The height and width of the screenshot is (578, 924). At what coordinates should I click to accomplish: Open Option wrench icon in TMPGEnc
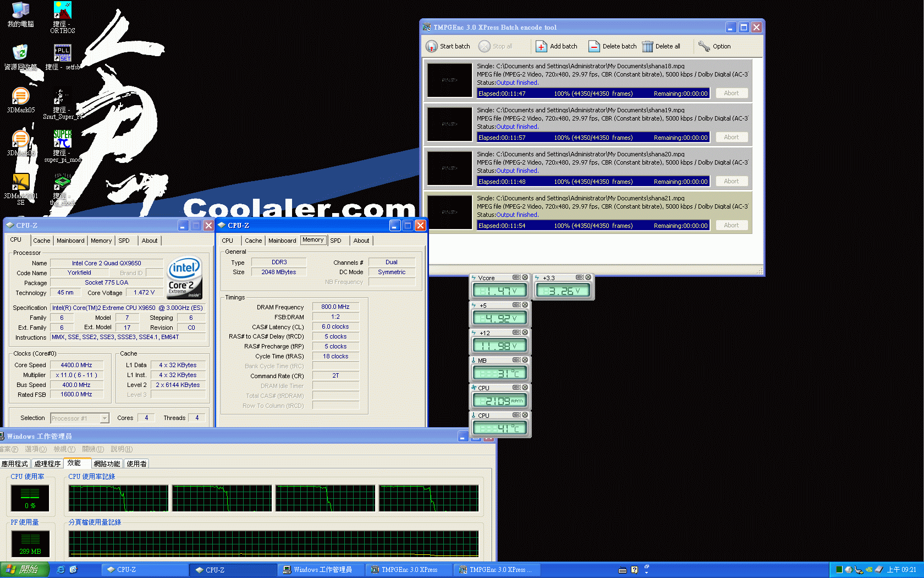click(704, 47)
